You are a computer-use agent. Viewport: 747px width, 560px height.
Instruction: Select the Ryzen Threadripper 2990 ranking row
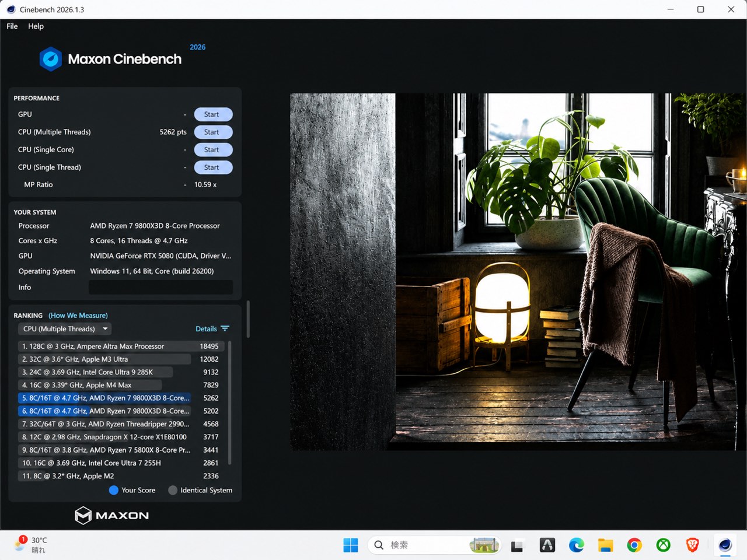[121, 424]
